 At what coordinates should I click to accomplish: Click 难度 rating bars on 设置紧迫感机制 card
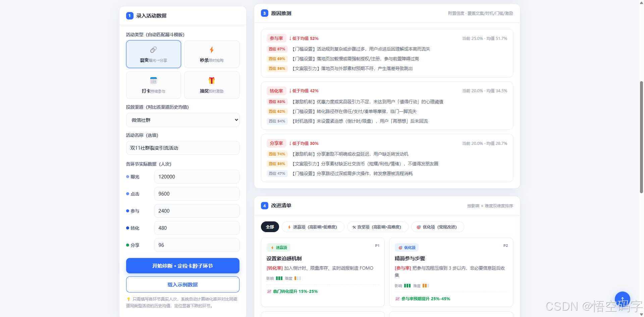click(x=298, y=278)
